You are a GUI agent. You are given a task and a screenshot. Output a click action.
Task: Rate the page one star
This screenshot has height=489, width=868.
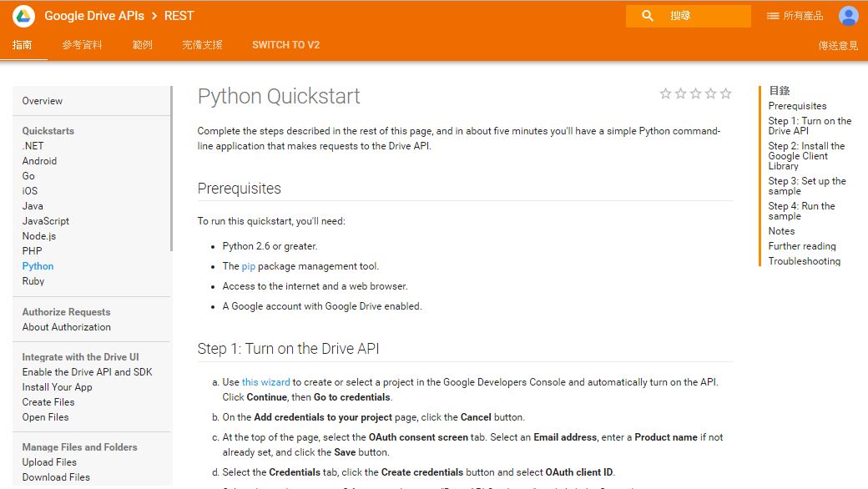[x=665, y=93]
